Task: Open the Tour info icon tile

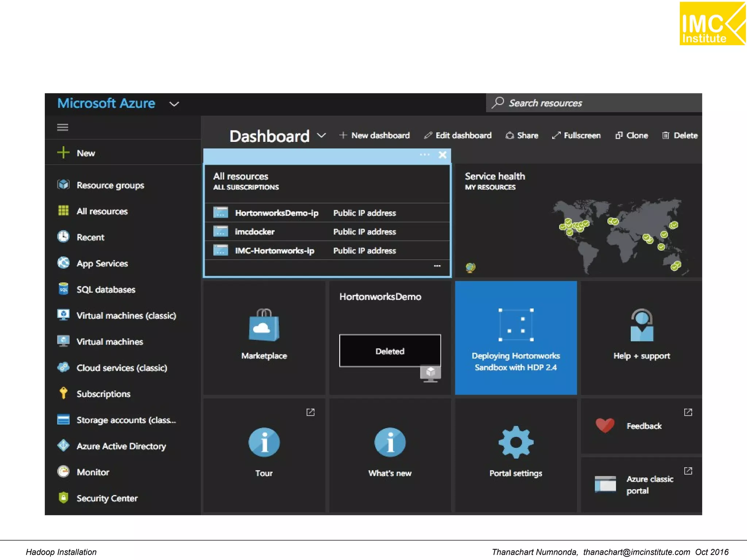Action: pos(264,455)
